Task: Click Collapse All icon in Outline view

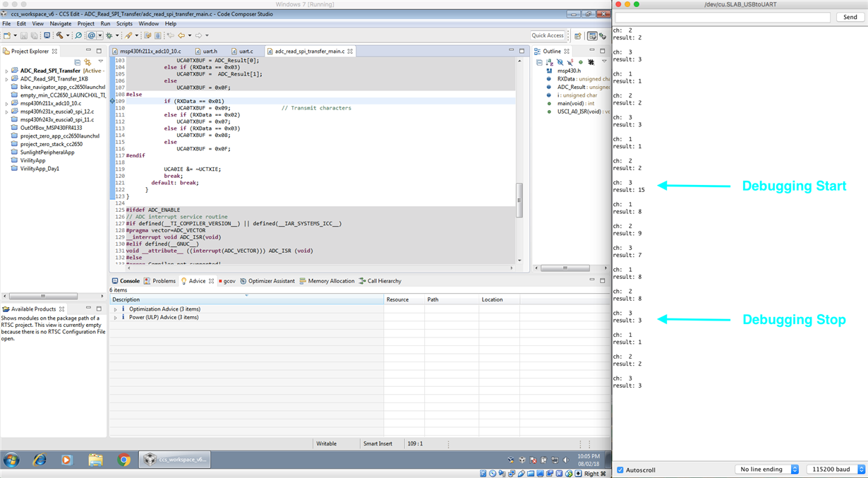Action: 539,62
